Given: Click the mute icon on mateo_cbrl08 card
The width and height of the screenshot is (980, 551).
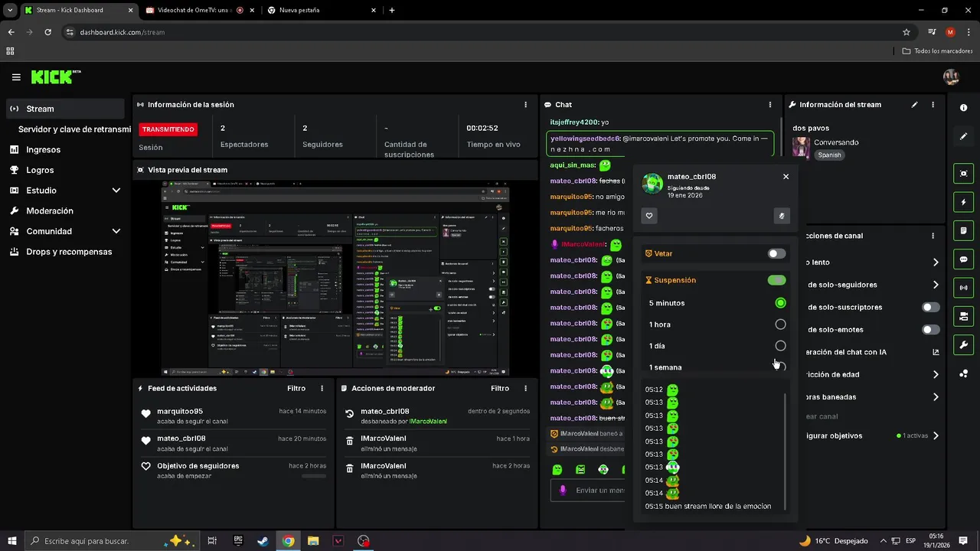Looking at the screenshot, I should tap(781, 216).
